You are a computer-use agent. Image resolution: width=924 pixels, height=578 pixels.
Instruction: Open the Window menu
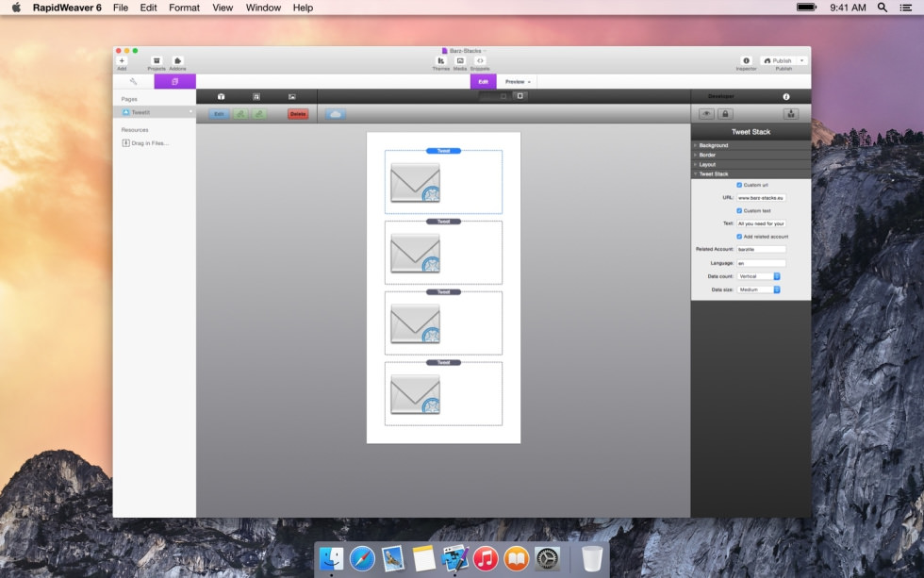click(263, 8)
